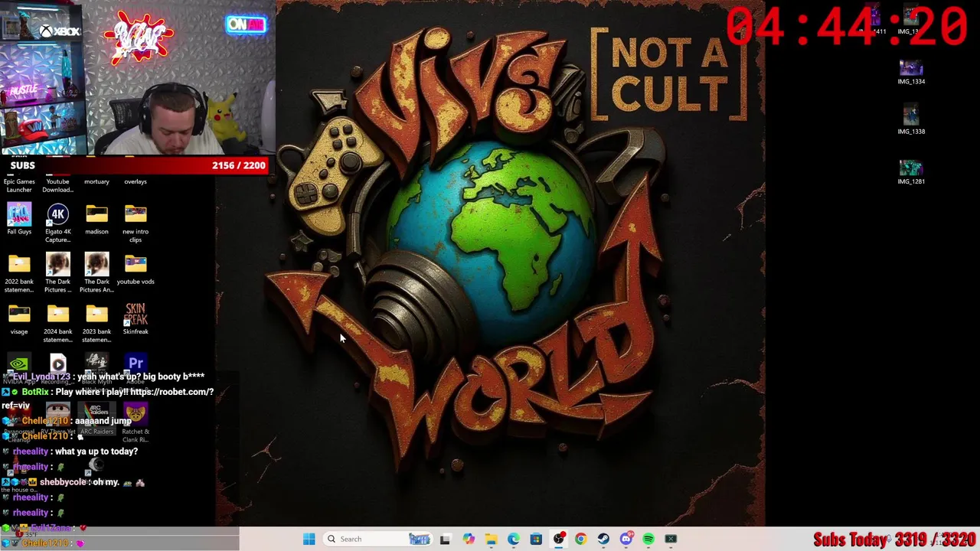Viewport: 980px width, 551px height.
Task: Open Microsoft Store from the taskbar
Action: tap(536, 539)
